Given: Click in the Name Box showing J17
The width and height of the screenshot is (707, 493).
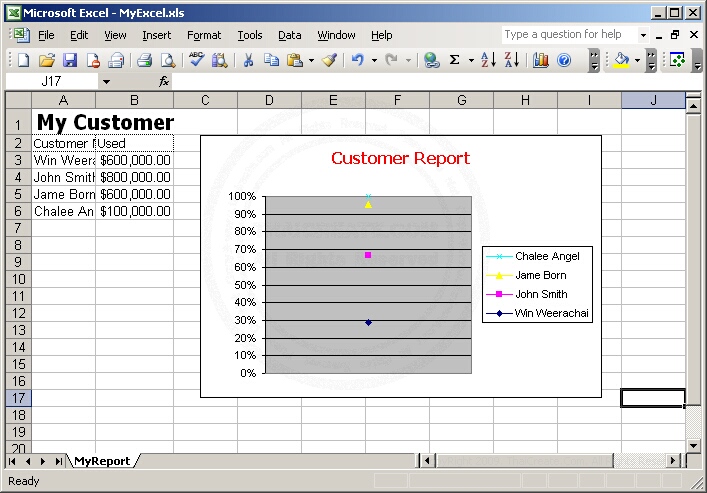Looking at the screenshot, I should [51, 81].
